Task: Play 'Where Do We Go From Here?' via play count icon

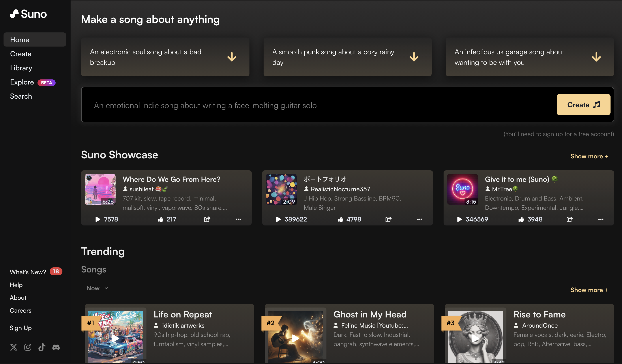Action: tap(98, 219)
